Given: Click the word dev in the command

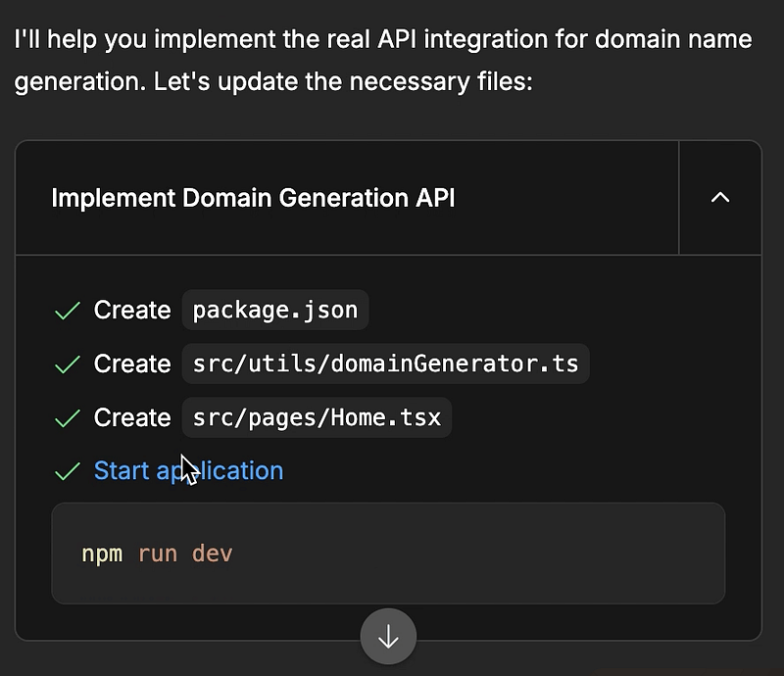Looking at the screenshot, I should click(x=212, y=554).
